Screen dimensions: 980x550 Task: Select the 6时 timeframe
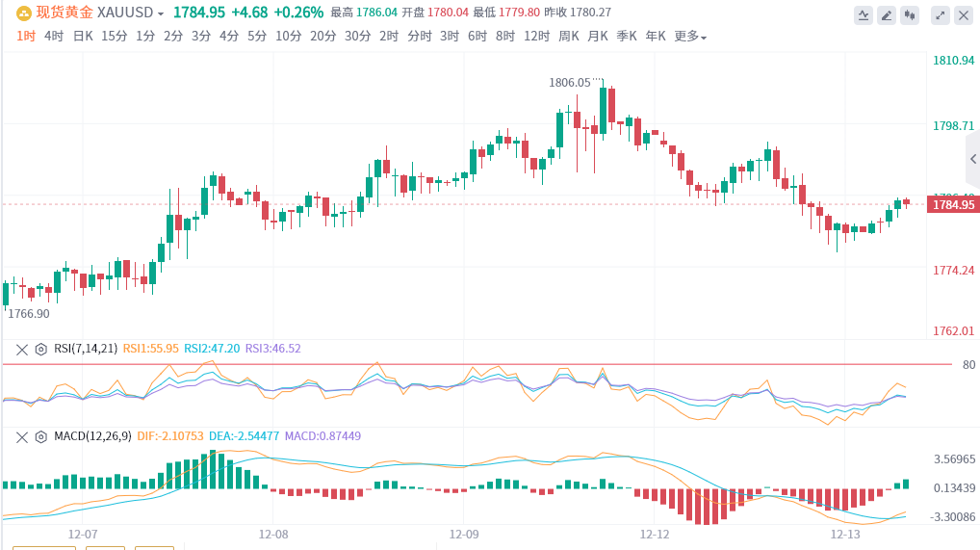[x=477, y=37]
